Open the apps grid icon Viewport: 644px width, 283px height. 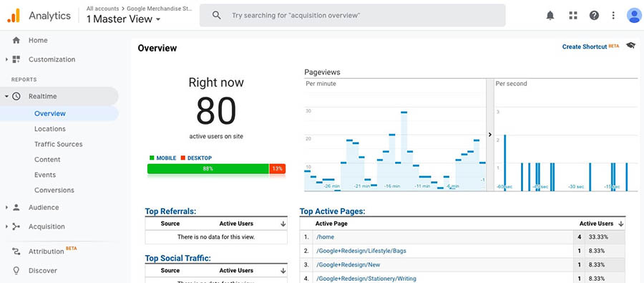pyautogui.click(x=573, y=16)
